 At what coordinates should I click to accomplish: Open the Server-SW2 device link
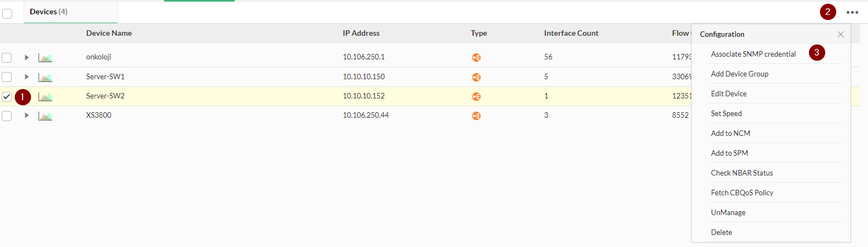pos(105,96)
